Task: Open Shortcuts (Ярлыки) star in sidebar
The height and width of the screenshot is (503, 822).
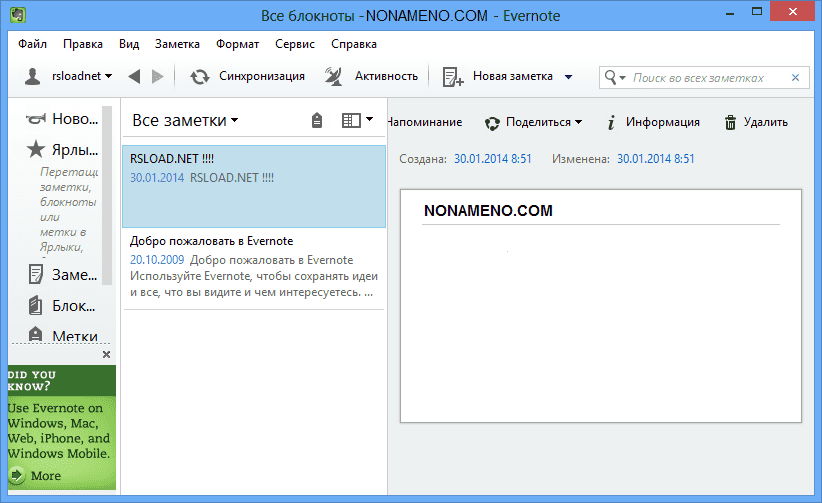Action: pos(35,150)
